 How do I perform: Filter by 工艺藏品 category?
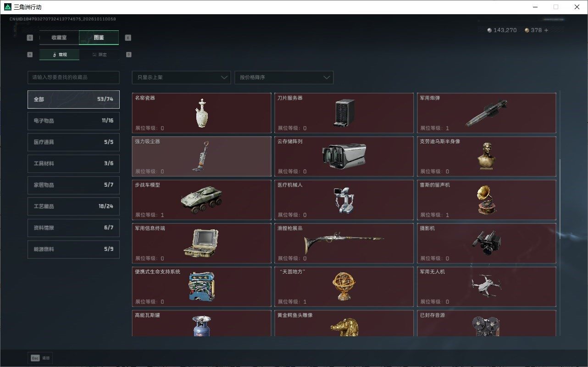click(x=73, y=206)
